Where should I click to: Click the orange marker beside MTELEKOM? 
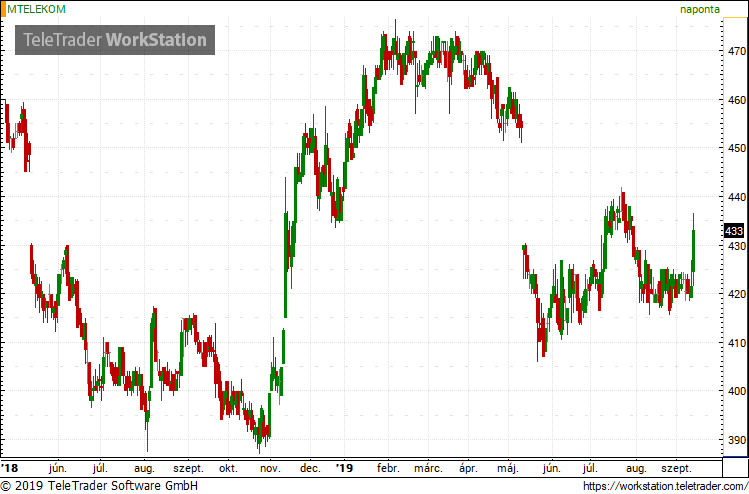pos(3,9)
